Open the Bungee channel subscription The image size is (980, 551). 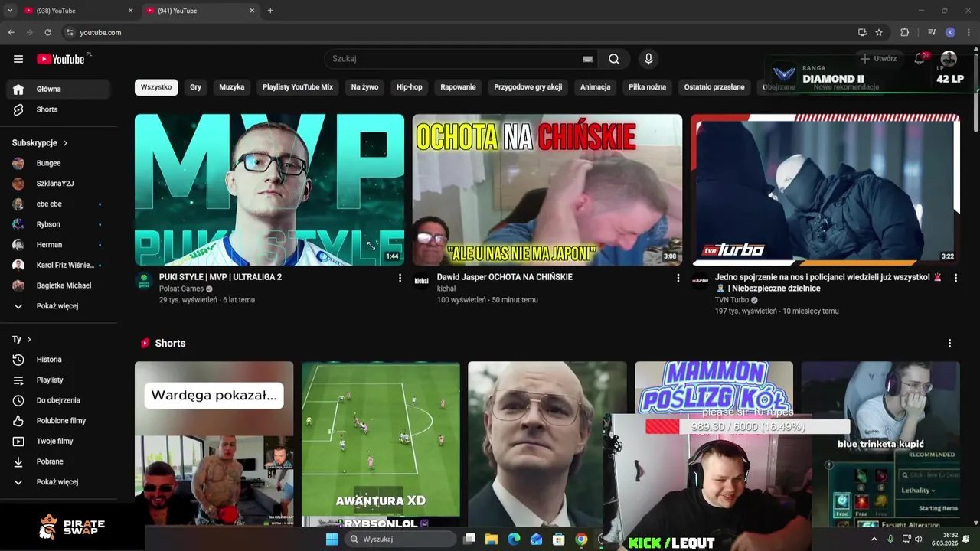(x=59, y=163)
